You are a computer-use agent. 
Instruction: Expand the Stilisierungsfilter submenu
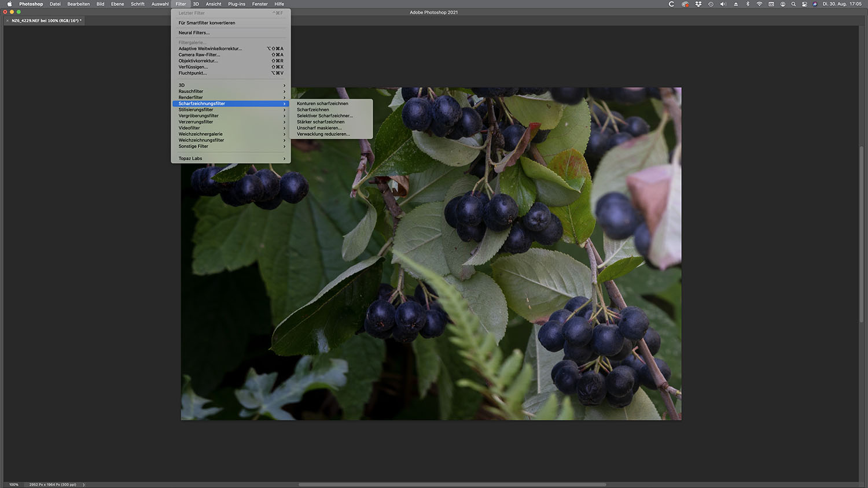pos(231,110)
